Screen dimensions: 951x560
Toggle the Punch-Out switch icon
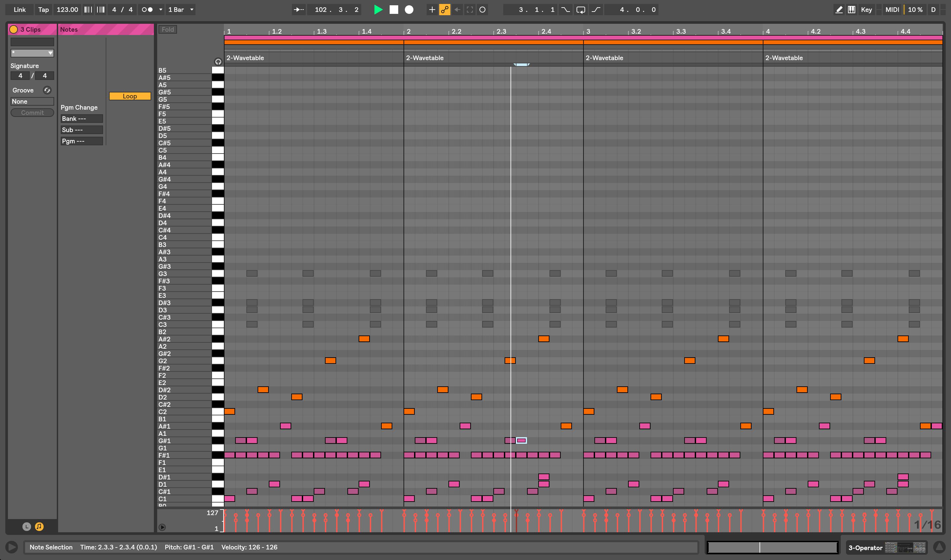point(596,10)
